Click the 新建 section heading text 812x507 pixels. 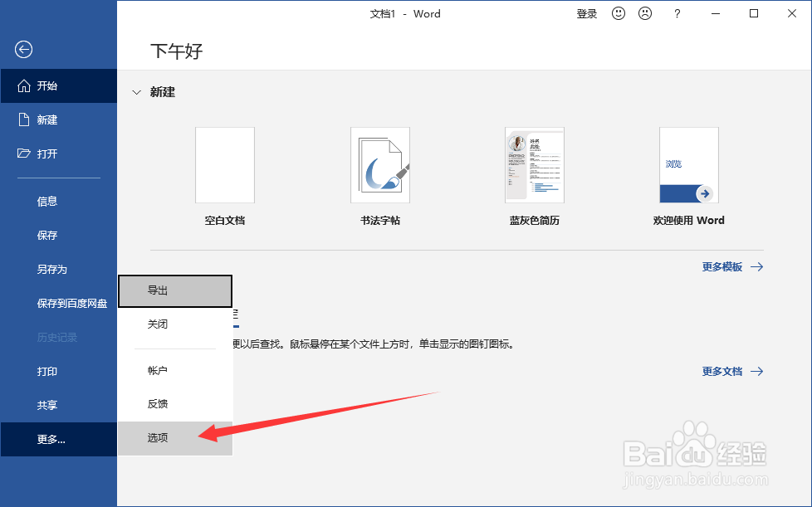[x=163, y=93]
